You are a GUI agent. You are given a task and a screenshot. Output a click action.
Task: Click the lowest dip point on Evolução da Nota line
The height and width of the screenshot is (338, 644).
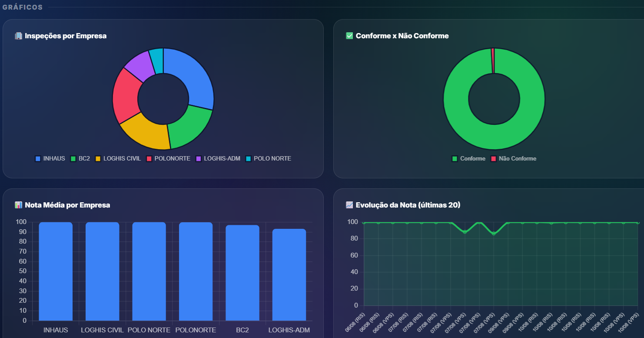494,234
